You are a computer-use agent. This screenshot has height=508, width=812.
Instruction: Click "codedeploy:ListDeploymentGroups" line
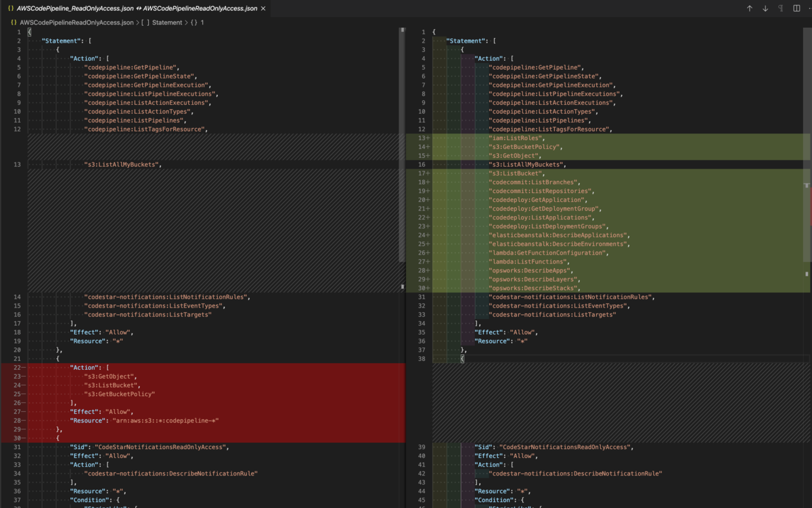click(549, 226)
